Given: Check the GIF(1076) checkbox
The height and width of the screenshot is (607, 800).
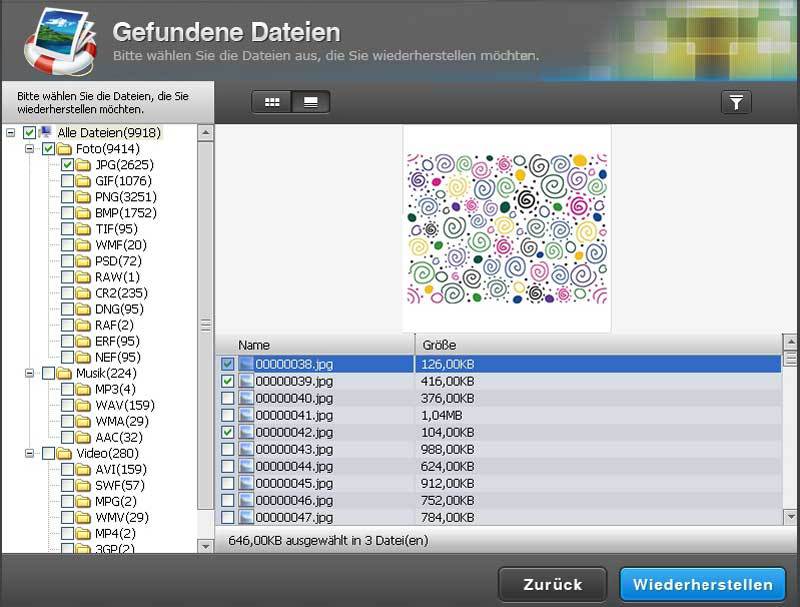Looking at the screenshot, I should pyautogui.click(x=67, y=181).
